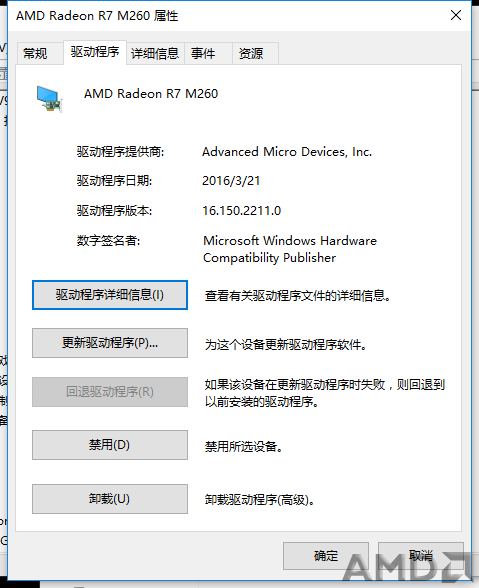Click the display adapter device icon
The width and height of the screenshot is (479, 588).
49,99
